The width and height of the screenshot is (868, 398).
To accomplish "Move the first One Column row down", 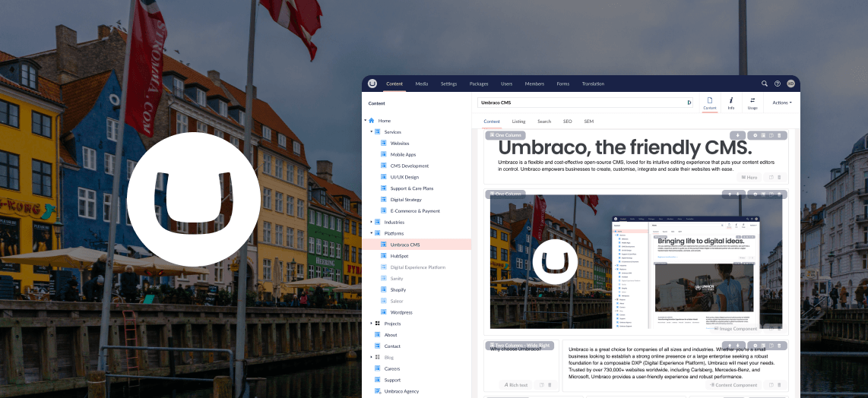I will point(737,135).
